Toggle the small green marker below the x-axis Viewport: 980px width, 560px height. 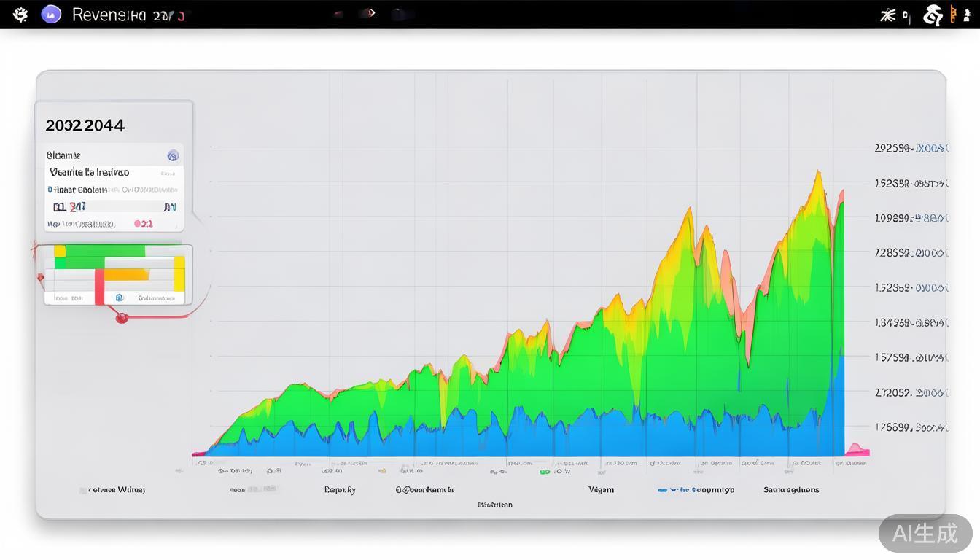(x=544, y=472)
